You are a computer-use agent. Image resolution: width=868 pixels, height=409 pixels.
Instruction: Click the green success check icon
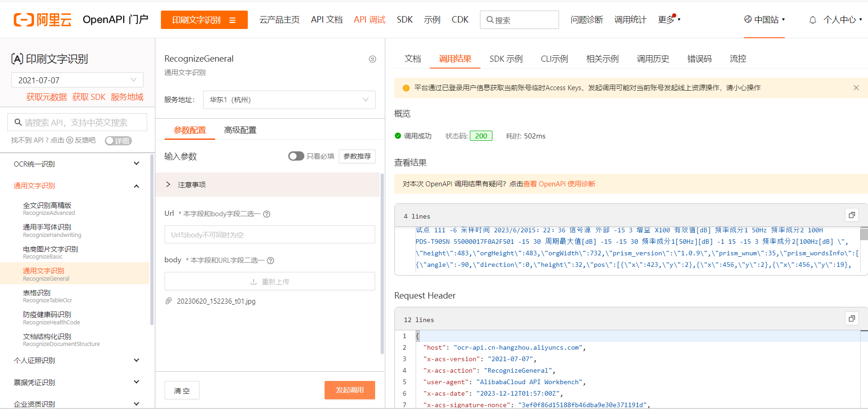coord(398,136)
